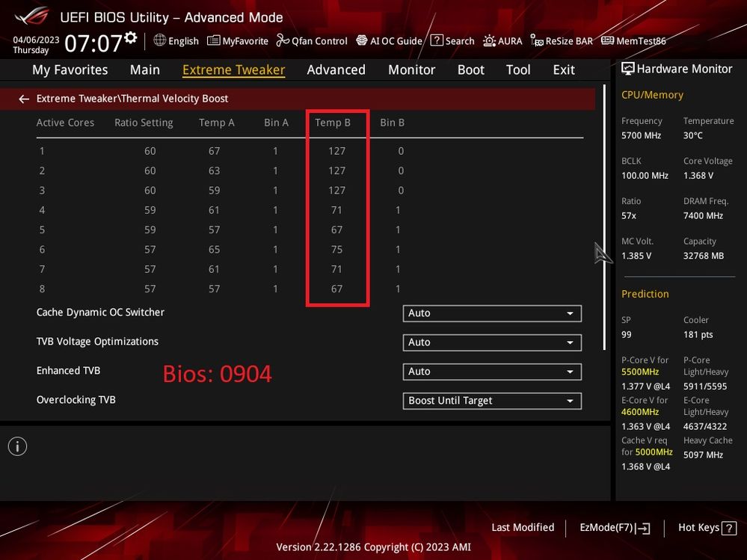This screenshot has width=747, height=560.
Task: Switch to the Advanced tab
Action: [x=336, y=70]
